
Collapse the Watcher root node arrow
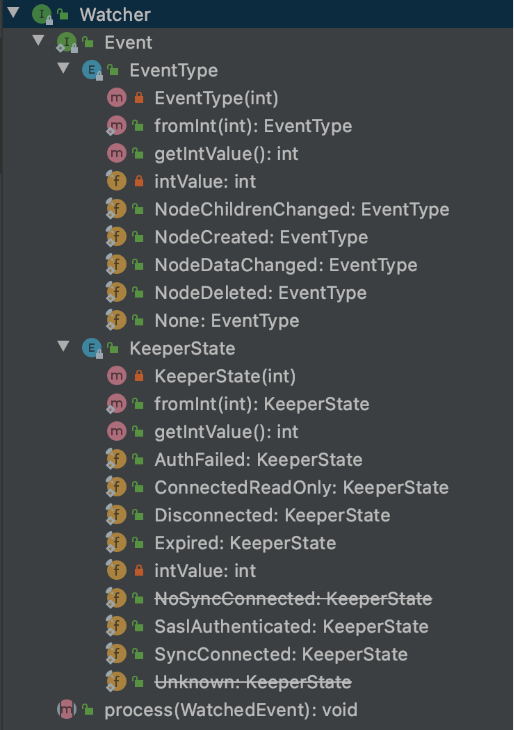(14, 13)
